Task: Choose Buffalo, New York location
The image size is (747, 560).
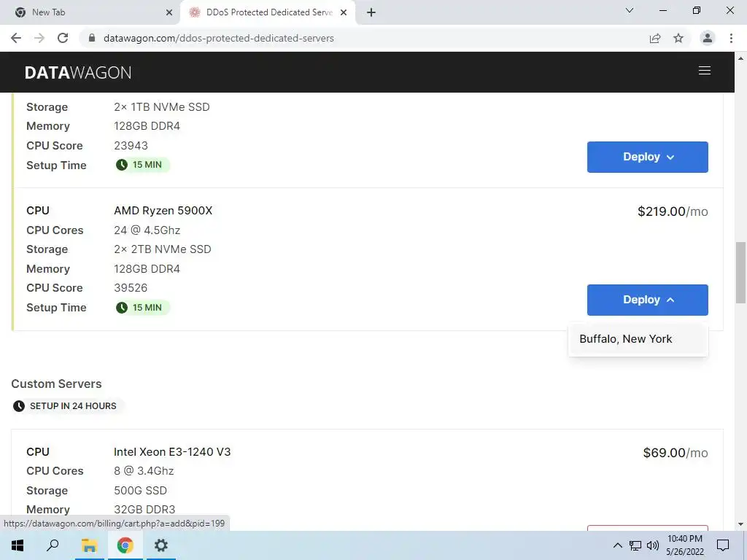Action: [x=638, y=339]
